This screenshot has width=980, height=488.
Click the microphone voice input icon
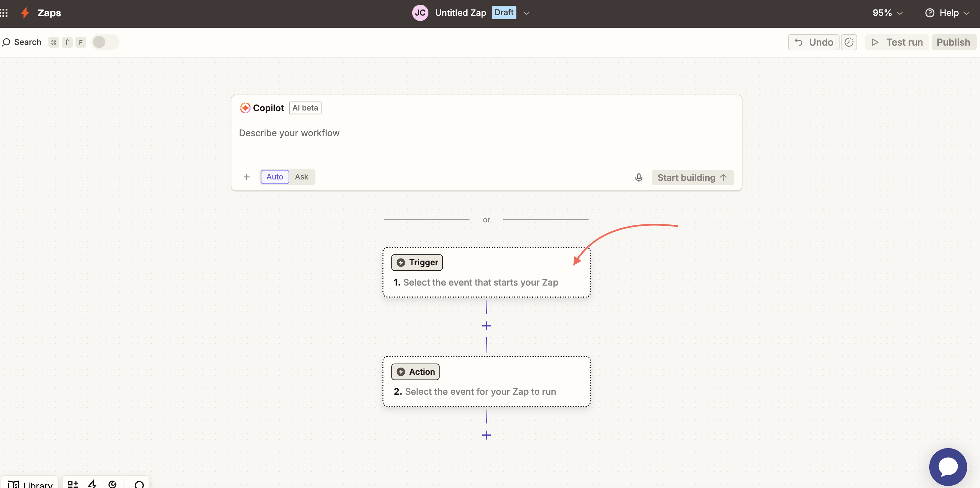pos(638,177)
